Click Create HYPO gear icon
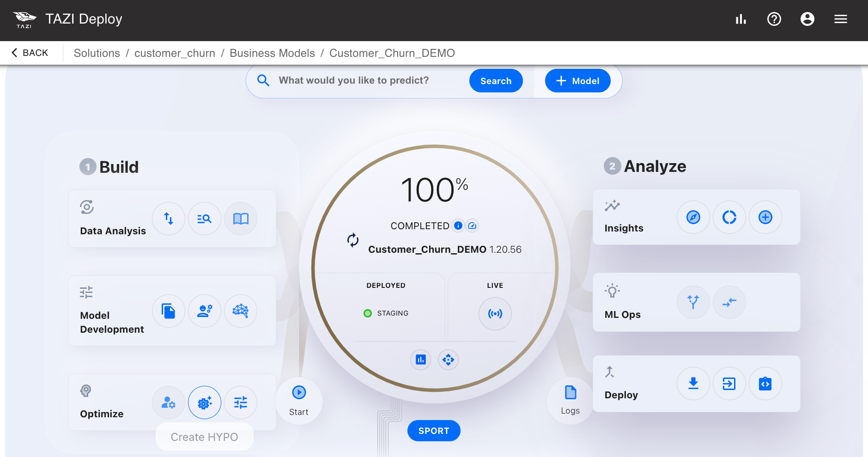Viewport: 868px width, 457px height. (x=205, y=402)
